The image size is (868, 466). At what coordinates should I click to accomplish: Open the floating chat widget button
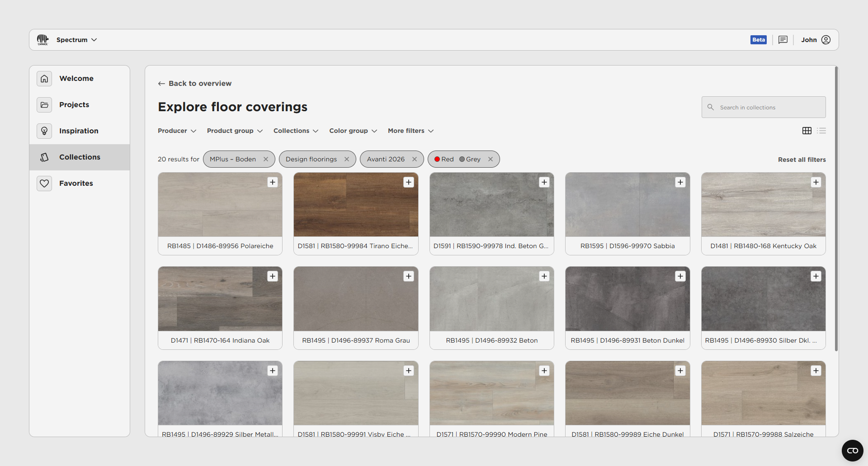[x=852, y=450]
